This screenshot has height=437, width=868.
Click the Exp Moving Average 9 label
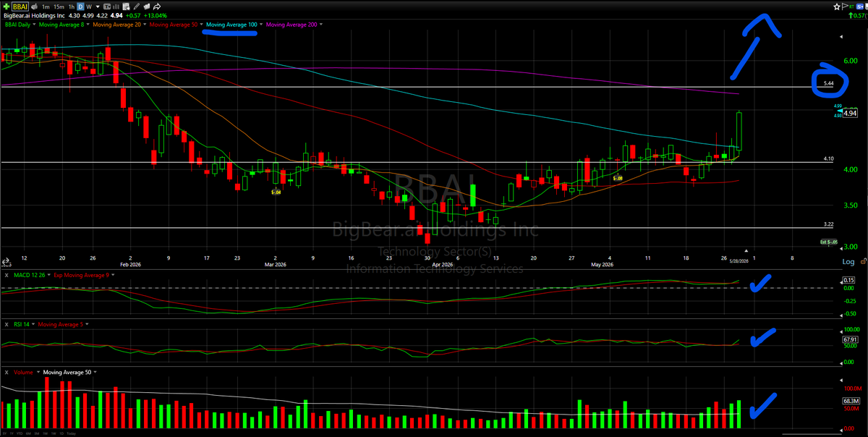(x=81, y=275)
